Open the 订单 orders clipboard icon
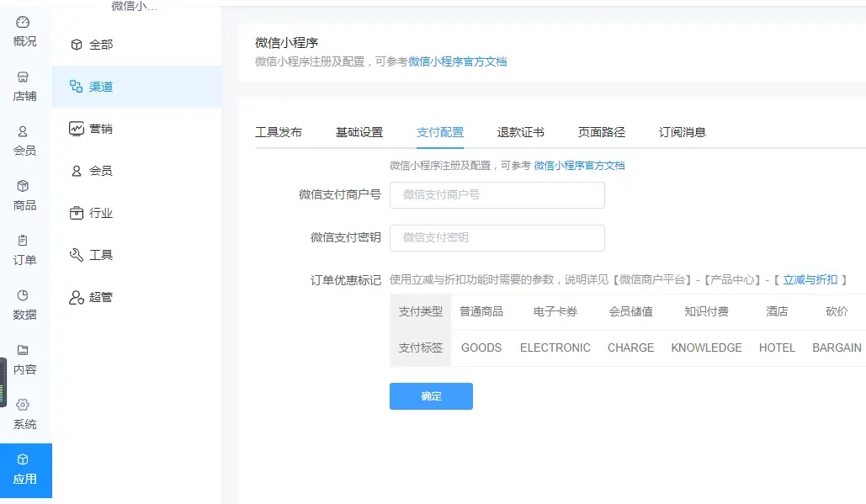Screen dimensions: 866x504 pyautogui.click(x=23, y=241)
